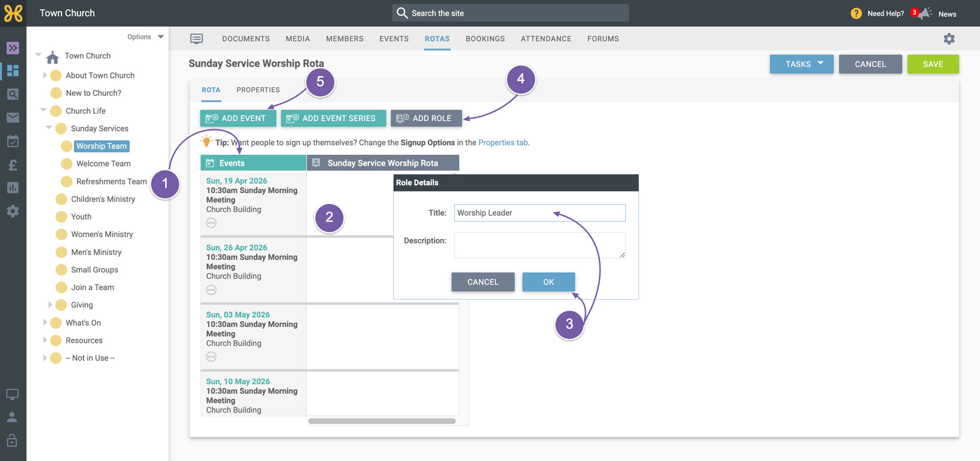Open the Options dropdown in tree panel
This screenshot has height=461, width=980.
(145, 37)
